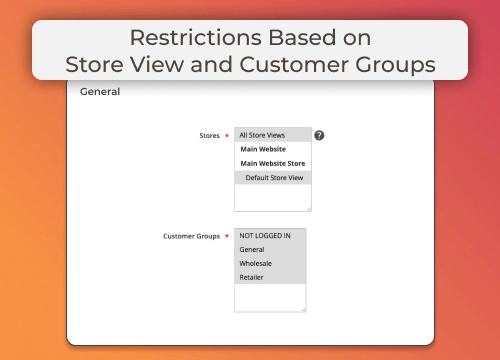The width and height of the screenshot is (500, 360).
Task: Select Main Website Store option
Action: pos(273,163)
